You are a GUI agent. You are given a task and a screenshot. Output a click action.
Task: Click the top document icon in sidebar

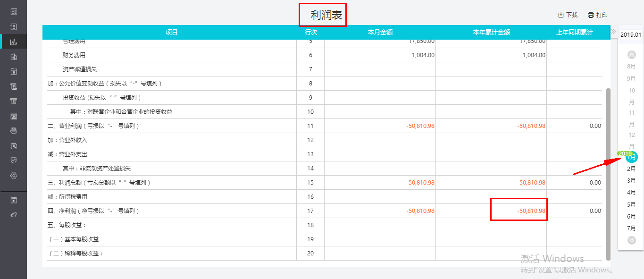coord(14,11)
